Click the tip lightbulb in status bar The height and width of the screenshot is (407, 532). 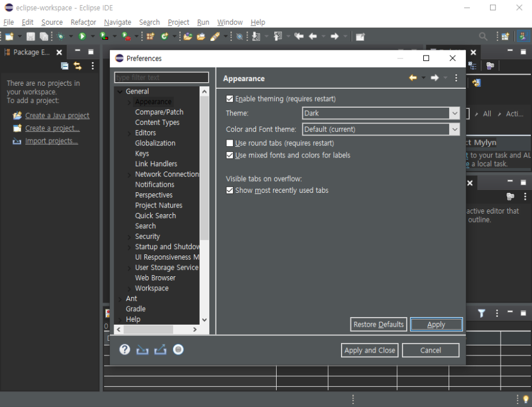(525, 399)
